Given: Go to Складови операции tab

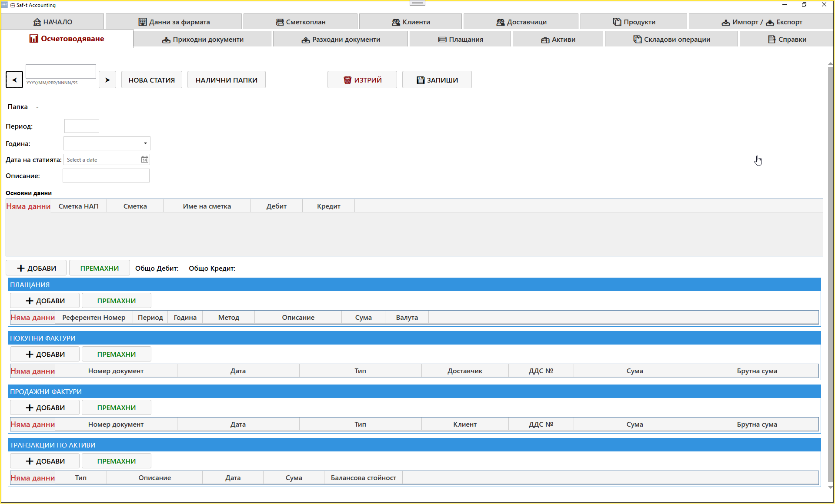Looking at the screenshot, I should [x=671, y=39].
